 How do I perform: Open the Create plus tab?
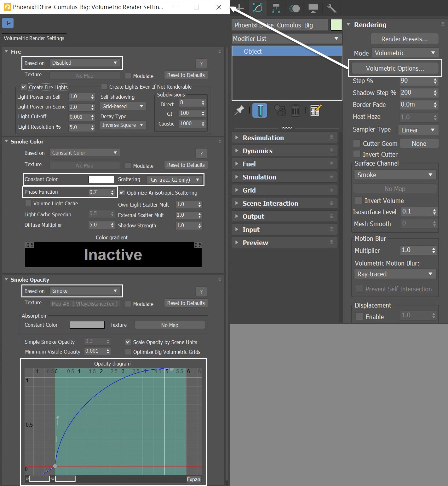click(x=240, y=8)
